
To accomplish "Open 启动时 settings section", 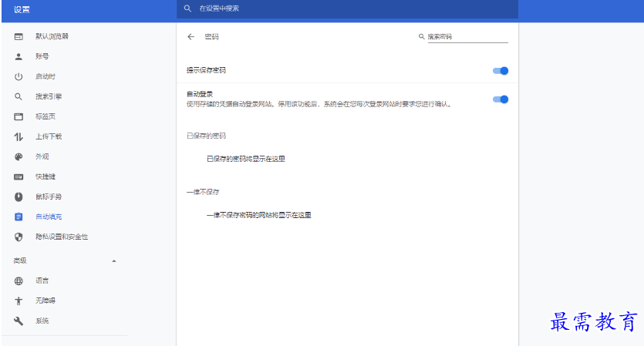I will coord(46,77).
